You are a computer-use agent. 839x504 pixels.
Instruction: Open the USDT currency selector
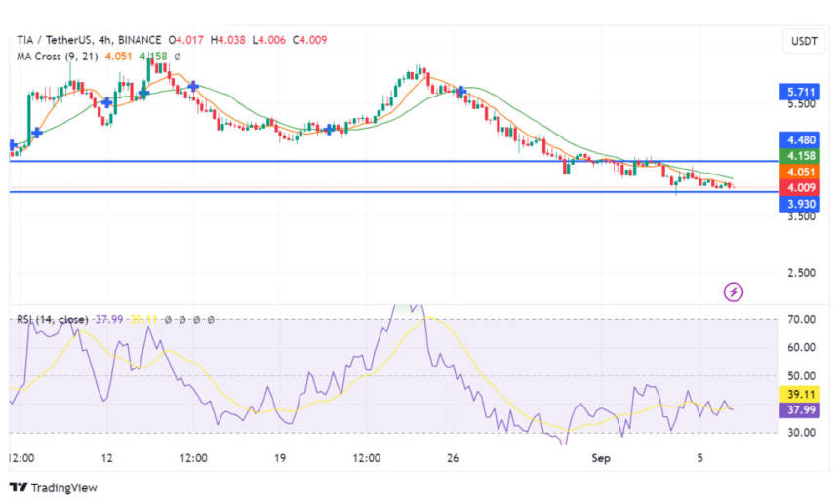point(802,41)
